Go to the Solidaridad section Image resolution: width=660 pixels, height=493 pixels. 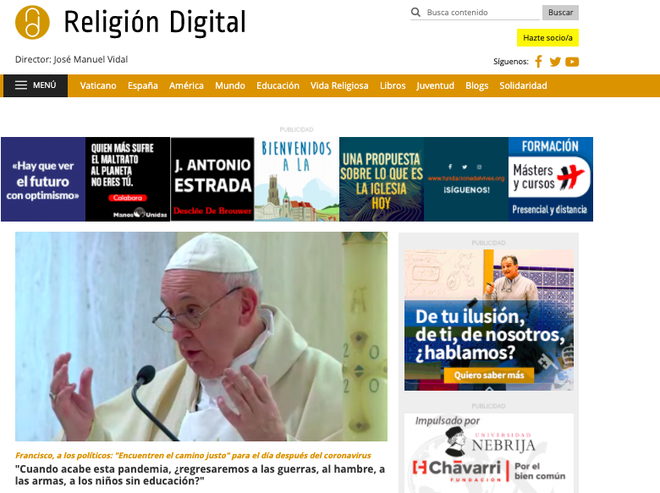point(523,86)
